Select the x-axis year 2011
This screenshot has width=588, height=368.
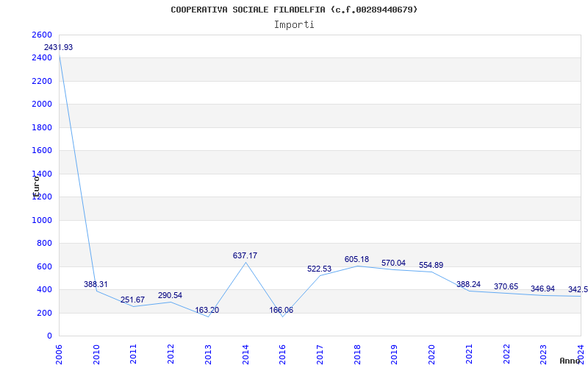point(133,354)
